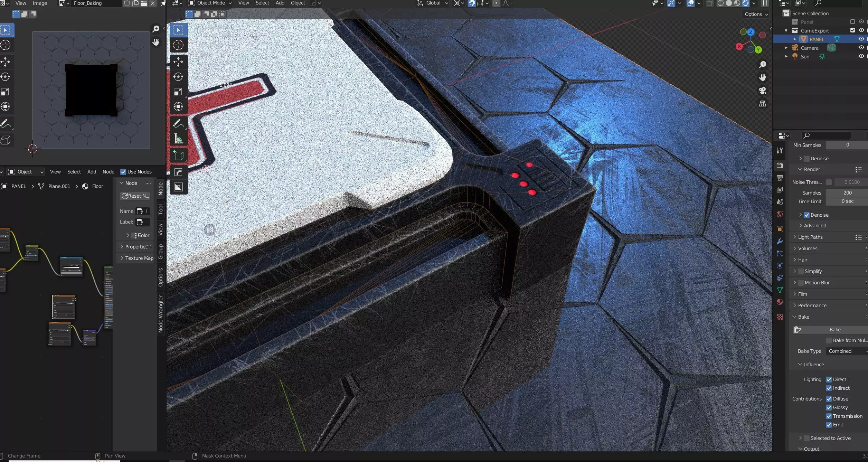The height and width of the screenshot is (462, 868).
Task: Toggle Direct lighting checkbox
Action: pos(829,379)
